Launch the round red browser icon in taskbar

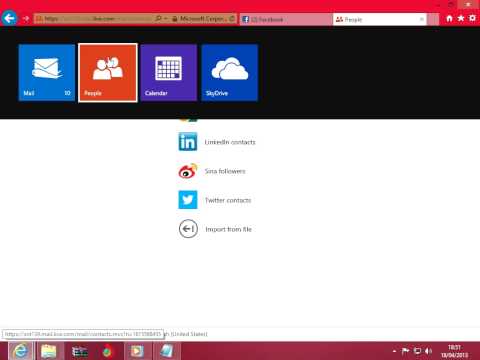(107, 351)
